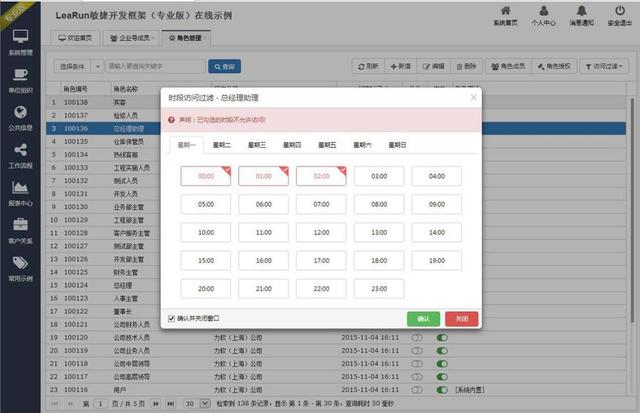Open 角色成员 members toolbar button
The height and width of the screenshot is (413, 640).
pos(508,66)
